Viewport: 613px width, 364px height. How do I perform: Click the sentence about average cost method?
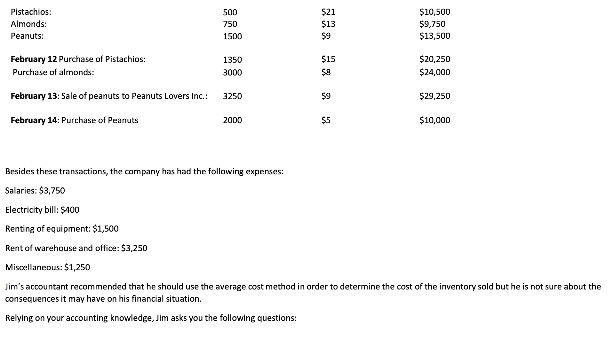303,293
